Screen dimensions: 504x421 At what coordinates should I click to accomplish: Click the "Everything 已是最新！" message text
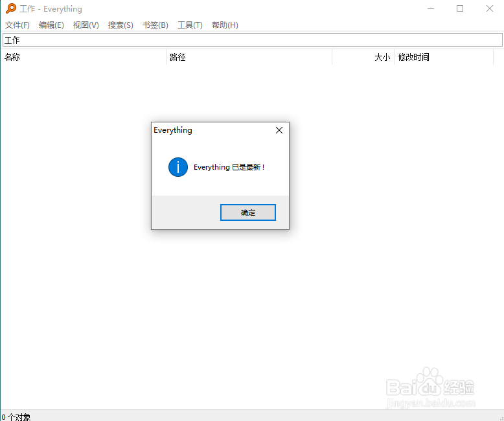[229, 167]
